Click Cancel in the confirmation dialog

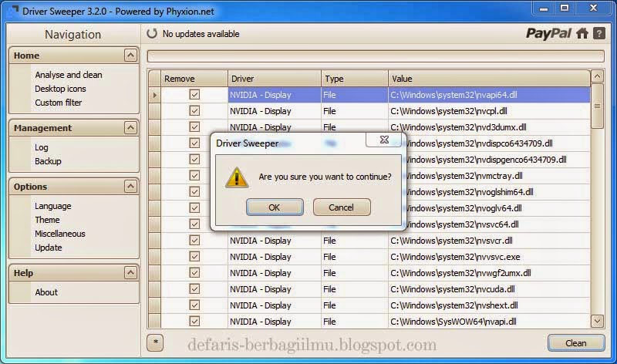(342, 207)
